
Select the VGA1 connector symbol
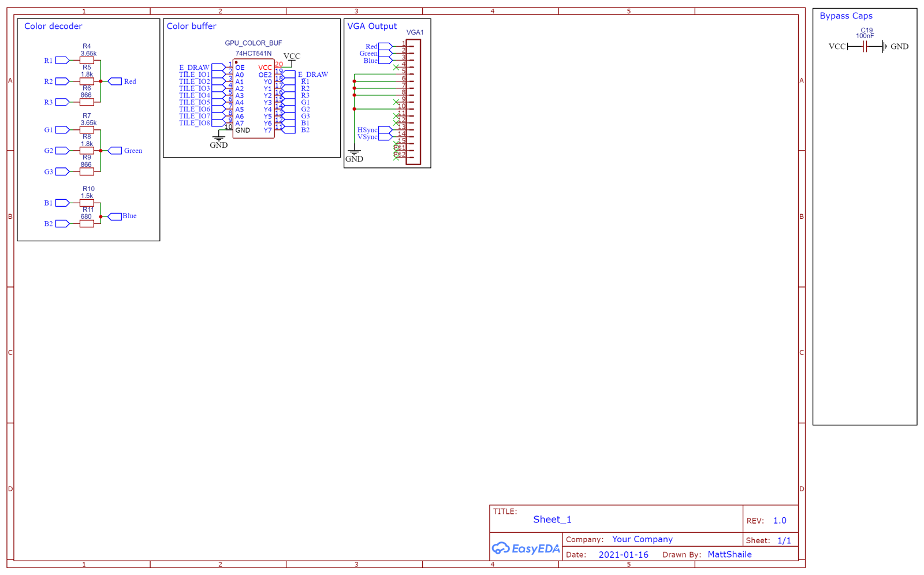tap(413, 102)
